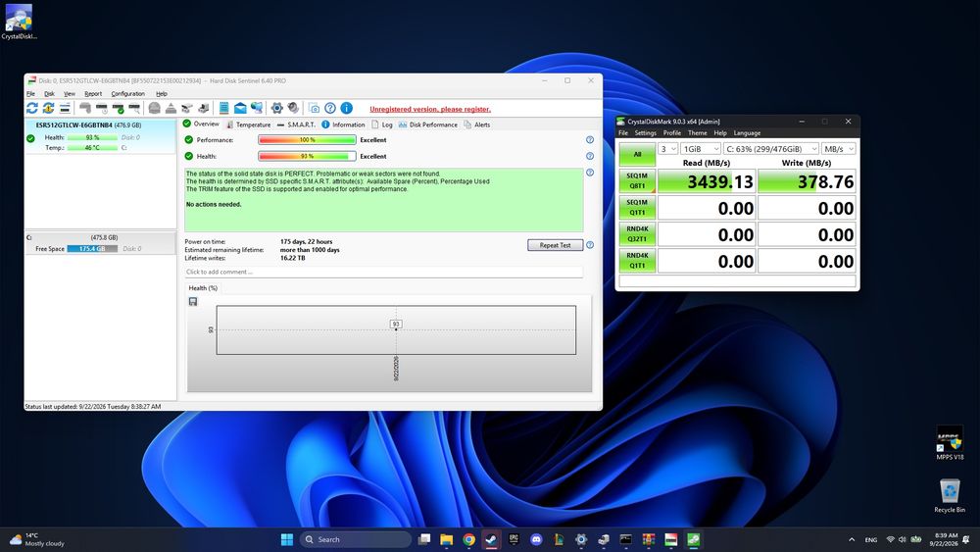
Task: Click the blue envelope email report icon
Action: [240, 108]
